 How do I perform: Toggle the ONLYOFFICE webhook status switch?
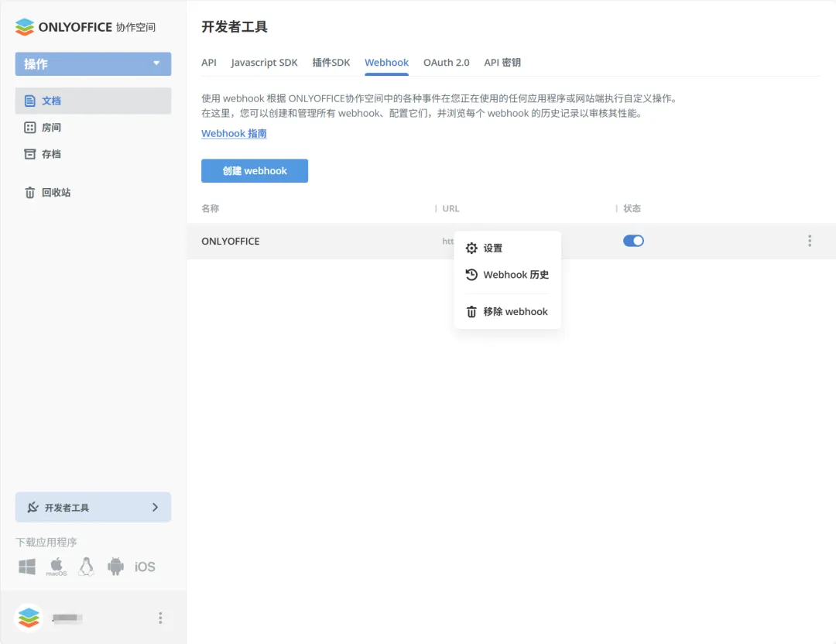(633, 241)
